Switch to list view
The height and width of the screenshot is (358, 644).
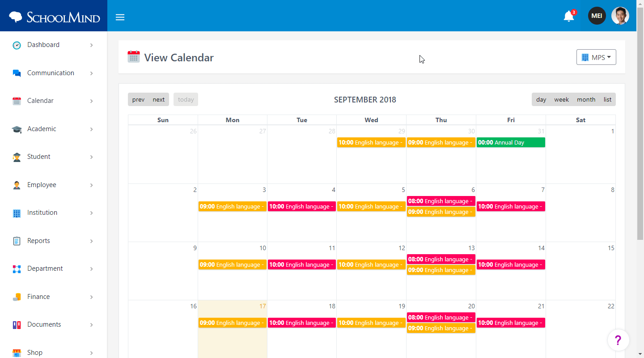[x=607, y=99]
